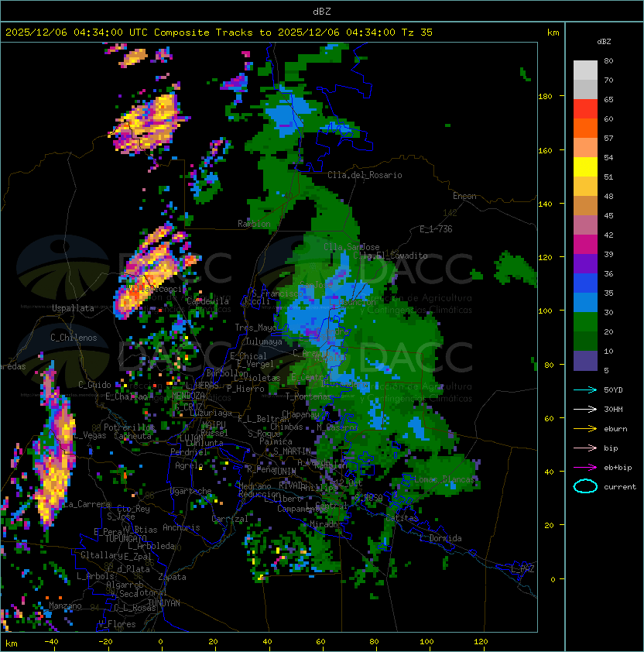Screen dimensions: 644x652
Task: Click the 48 dBZ tan color swatch
Action: coord(585,205)
